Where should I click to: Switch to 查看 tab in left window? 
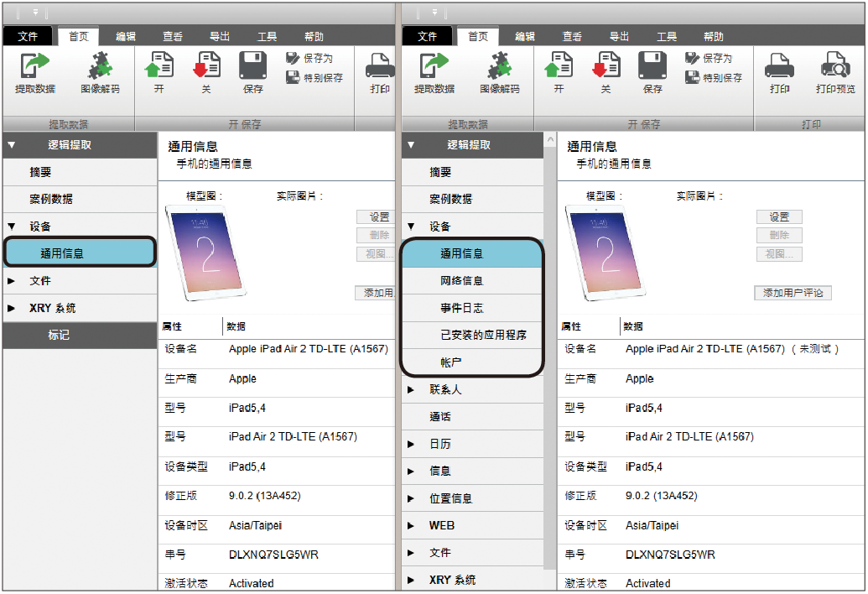coord(173,36)
